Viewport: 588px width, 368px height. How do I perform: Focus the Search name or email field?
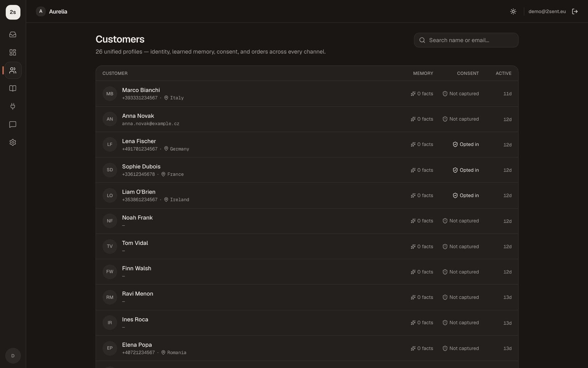point(466,40)
